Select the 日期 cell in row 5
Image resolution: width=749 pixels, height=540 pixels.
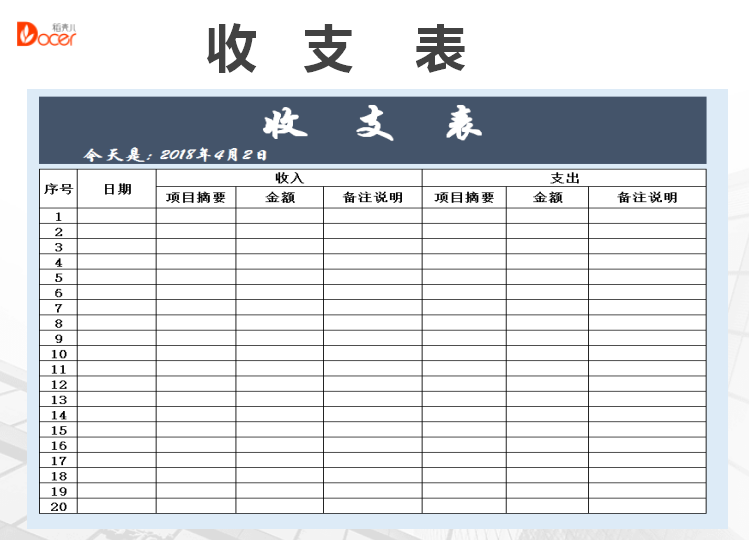tap(117, 277)
